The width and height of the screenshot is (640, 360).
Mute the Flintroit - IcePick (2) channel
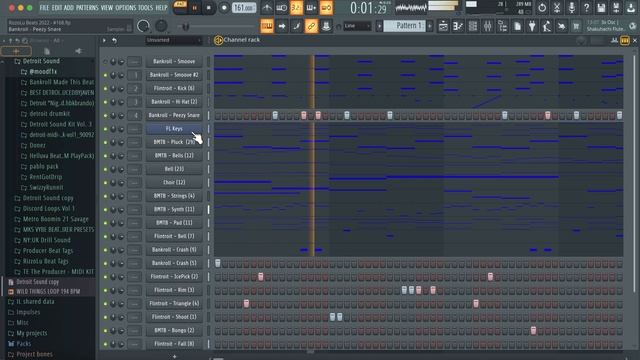pos(105,277)
